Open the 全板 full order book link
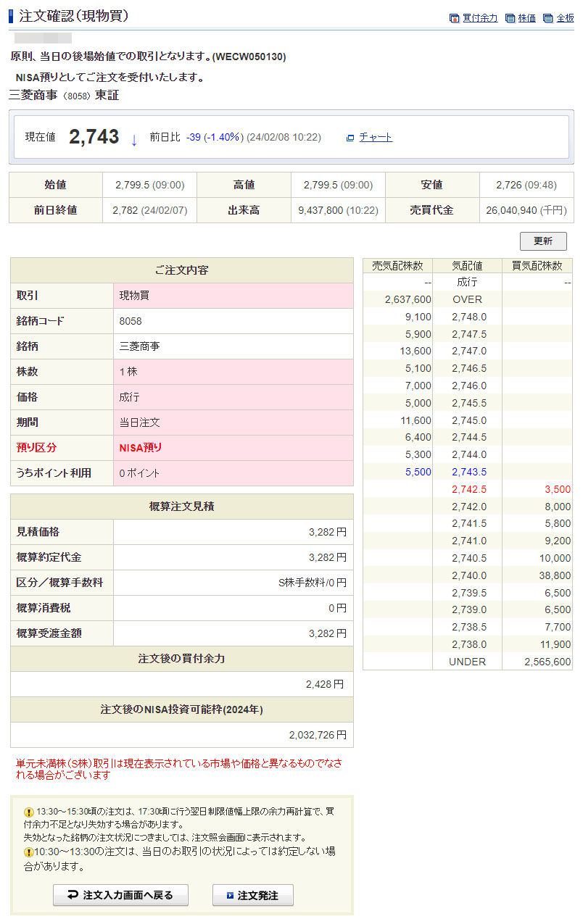 click(x=565, y=18)
